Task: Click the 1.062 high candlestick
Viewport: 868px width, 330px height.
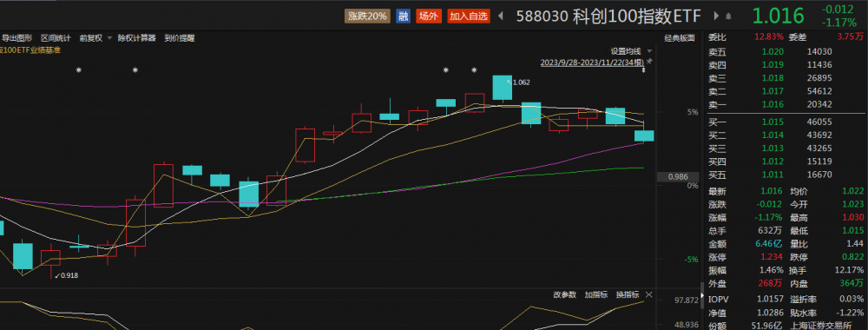Action: (502, 88)
